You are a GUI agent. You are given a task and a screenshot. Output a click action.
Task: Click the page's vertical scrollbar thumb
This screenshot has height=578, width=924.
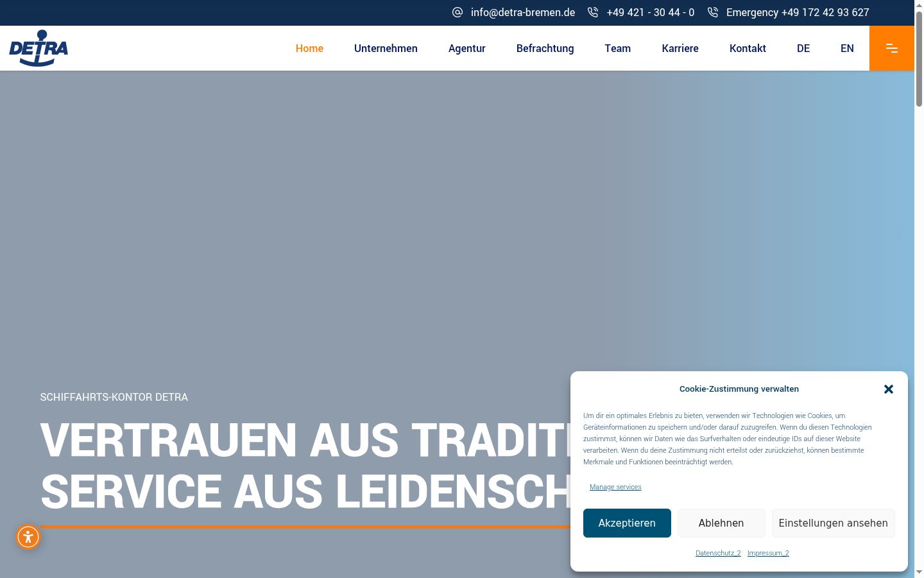coord(919,58)
